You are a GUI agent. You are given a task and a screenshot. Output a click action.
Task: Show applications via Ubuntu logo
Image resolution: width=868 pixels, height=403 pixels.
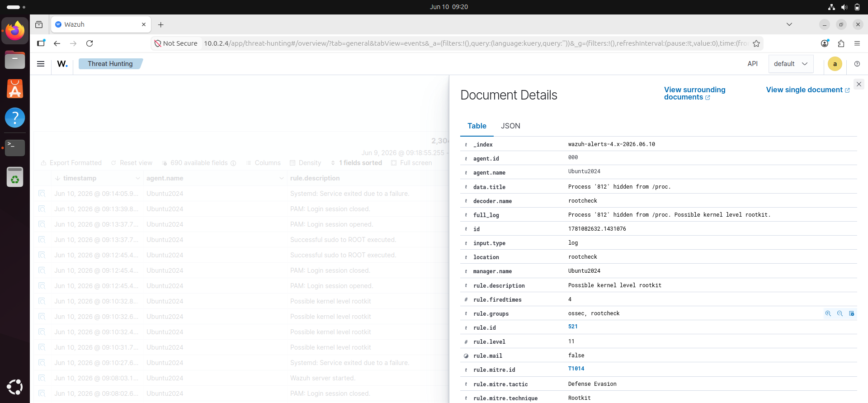coord(15,387)
